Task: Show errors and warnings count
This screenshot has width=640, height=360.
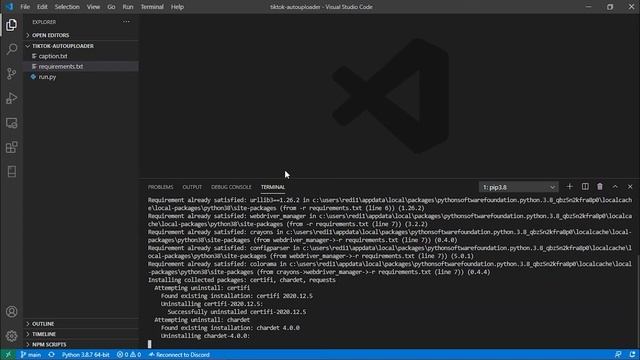Action: click(x=129, y=355)
